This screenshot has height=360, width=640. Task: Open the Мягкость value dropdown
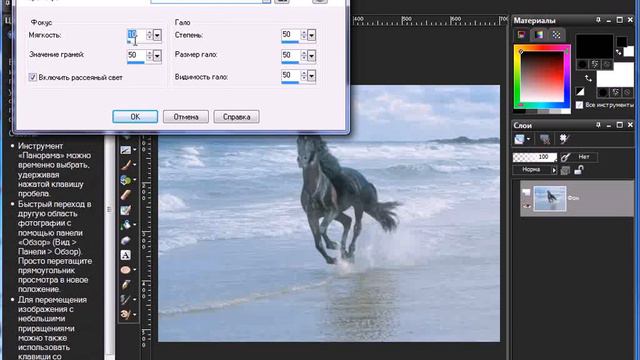(157, 35)
